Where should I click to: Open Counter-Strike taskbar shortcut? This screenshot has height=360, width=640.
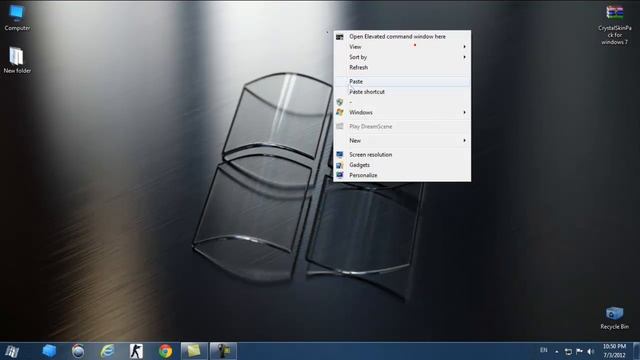point(136,351)
